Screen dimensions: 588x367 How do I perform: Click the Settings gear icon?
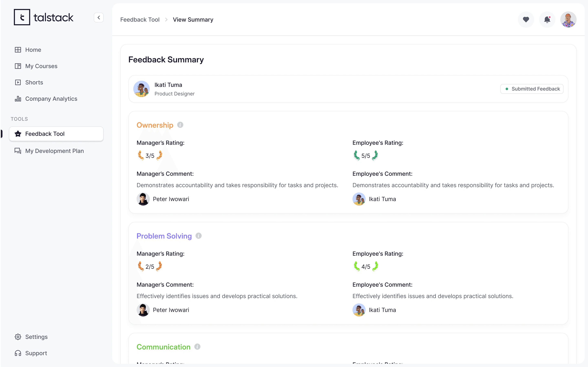click(x=18, y=337)
